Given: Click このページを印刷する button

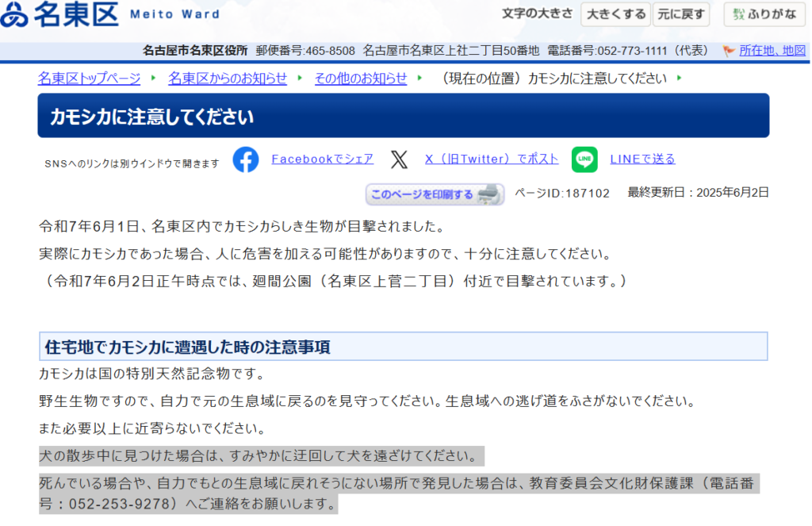Looking at the screenshot, I should (435, 194).
